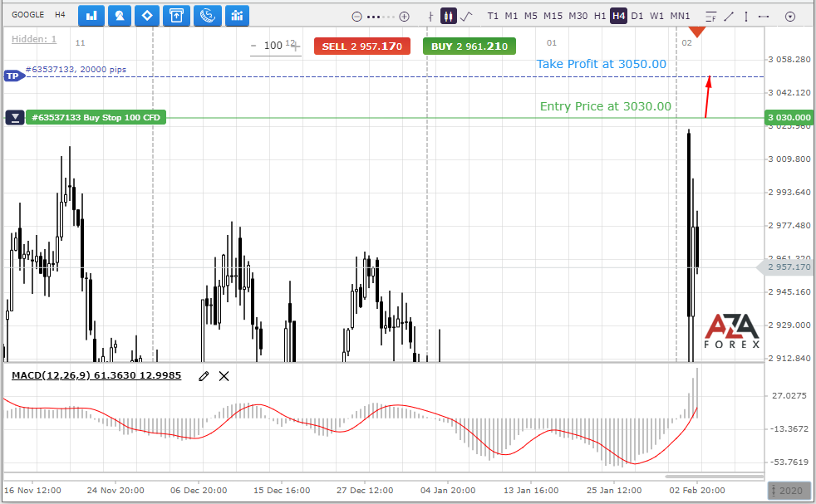Edit the MACD indicator with pencil icon
Screen dimensions: 816x504
coord(204,376)
